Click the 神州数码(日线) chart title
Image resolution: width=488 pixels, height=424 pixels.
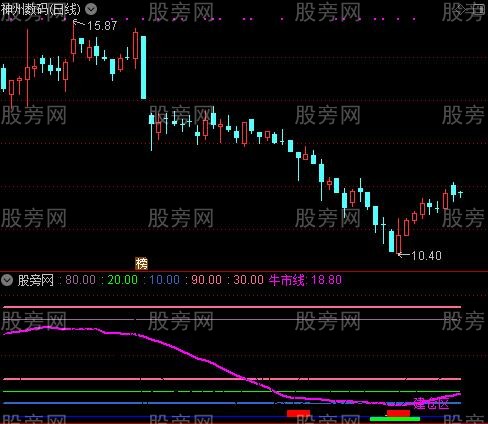(40, 9)
